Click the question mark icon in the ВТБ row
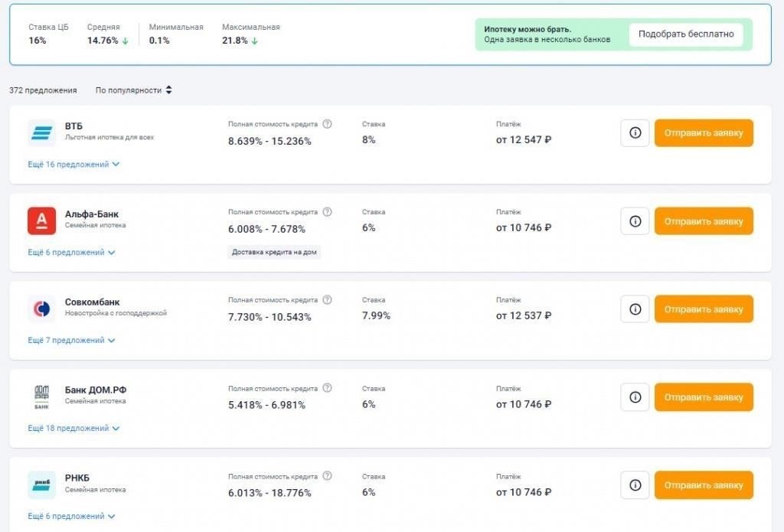This screenshot has height=532, width=784. pos(327,124)
